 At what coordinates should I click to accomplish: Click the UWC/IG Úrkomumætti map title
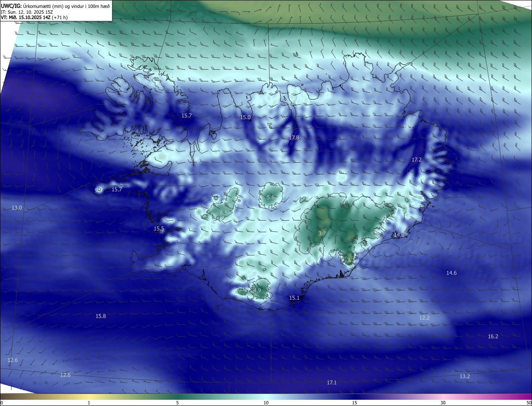click(x=55, y=5)
